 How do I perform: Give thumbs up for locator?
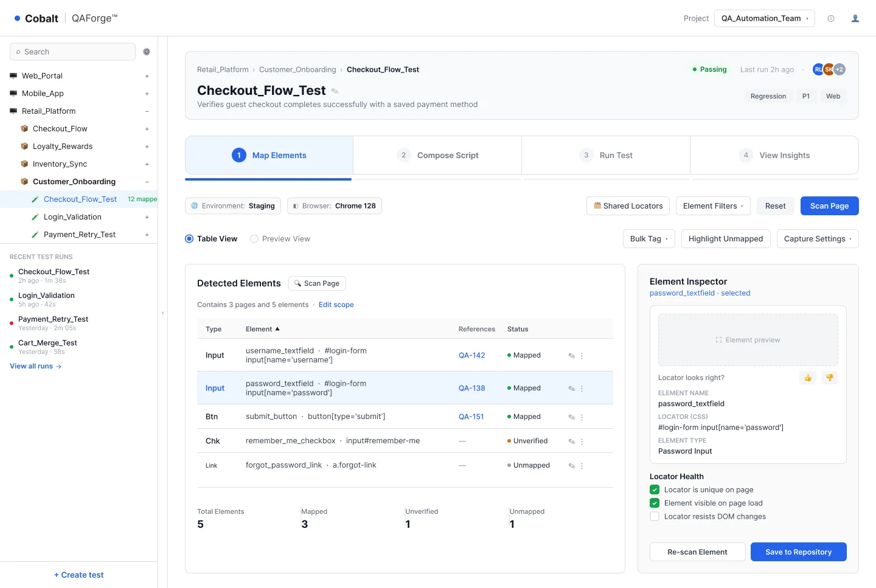pos(808,378)
